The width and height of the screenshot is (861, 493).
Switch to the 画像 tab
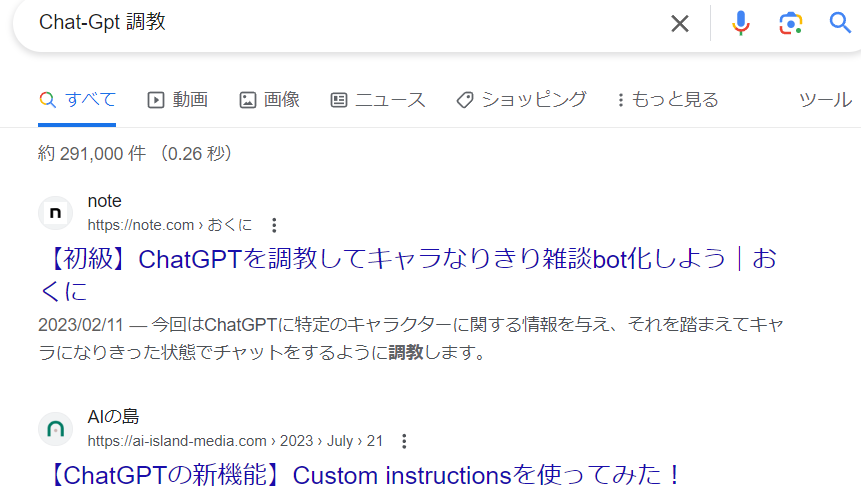270,99
